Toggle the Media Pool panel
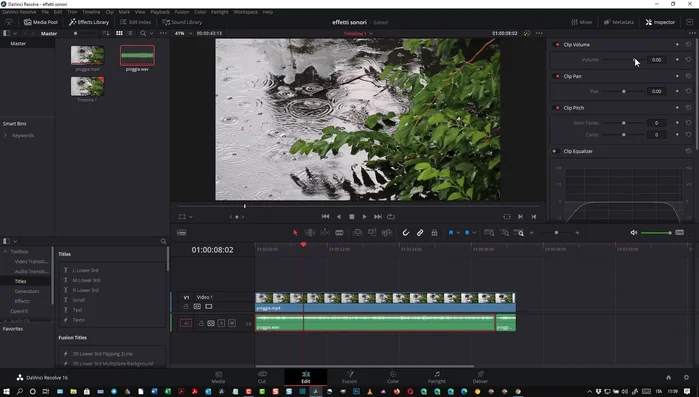This screenshot has width=699, height=397. pos(41,22)
